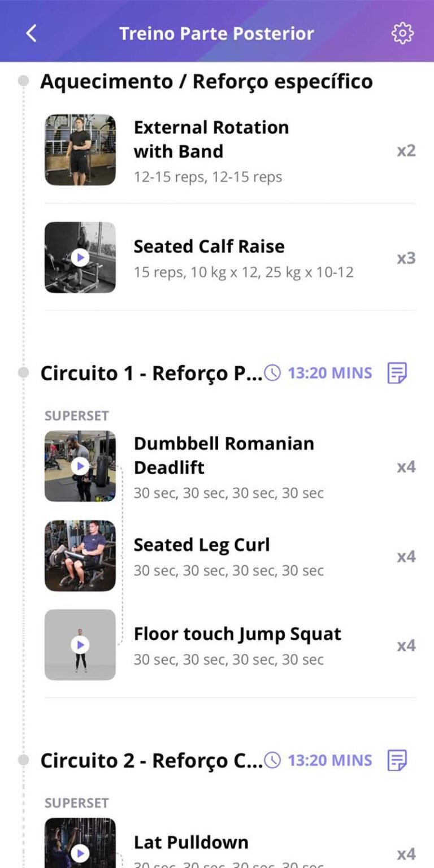Viewport: 434px width, 868px height.
Task: Open notes icon for Circuito 1
Action: click(x=397, y=373)
